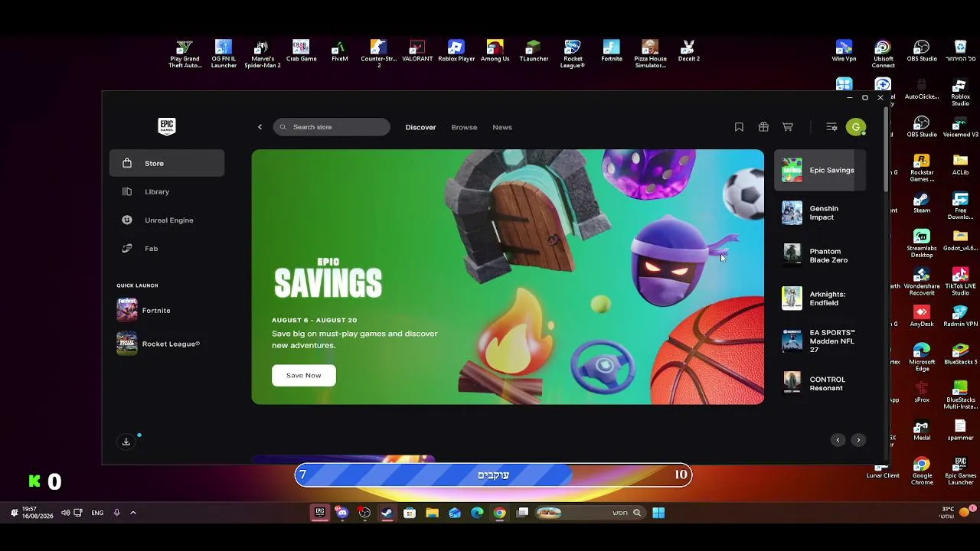Select the Crab Game desktop icon
Screen dimensions: 980x551
301,51
